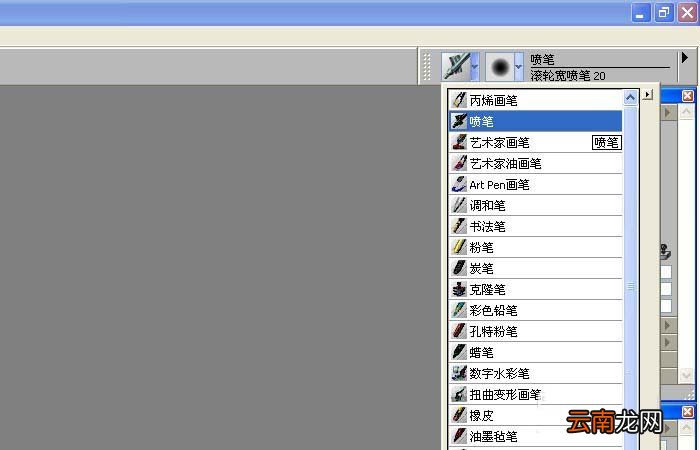Minimize the application window
This screenshot has height=450, width=700.
(641, 12)
